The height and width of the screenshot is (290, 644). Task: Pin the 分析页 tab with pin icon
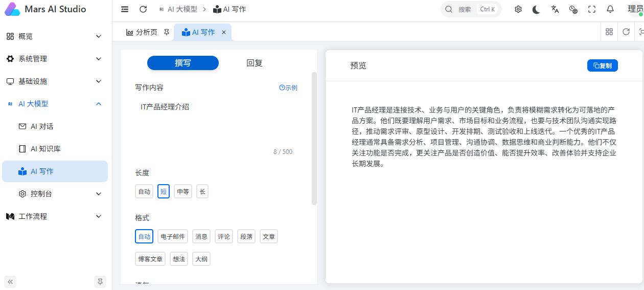167,32
